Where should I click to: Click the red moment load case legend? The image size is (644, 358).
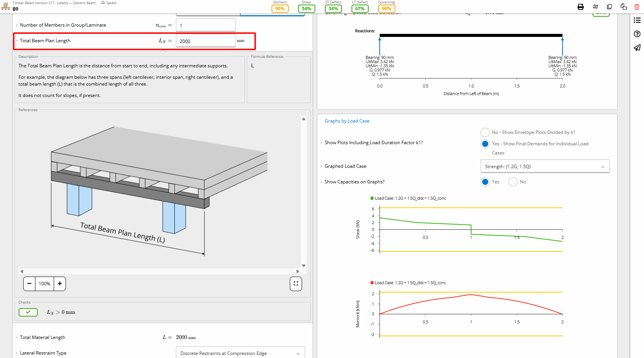click(408, 283)
